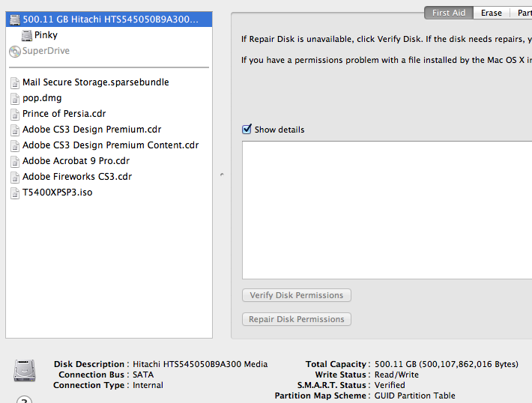Click the T5400XPSP3.iso image icon
This screenshot has height=403, width=532.
(15, 193)
